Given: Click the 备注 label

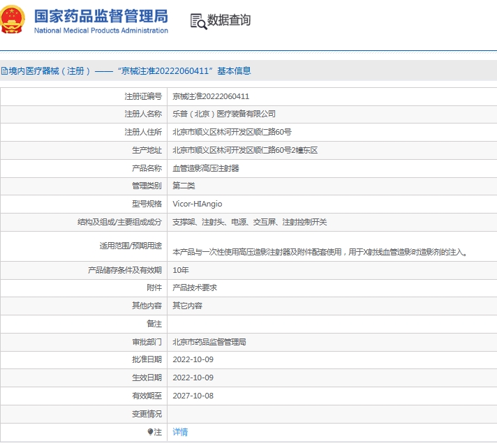Looking at the screenshot, I should [x=154, y=324].
